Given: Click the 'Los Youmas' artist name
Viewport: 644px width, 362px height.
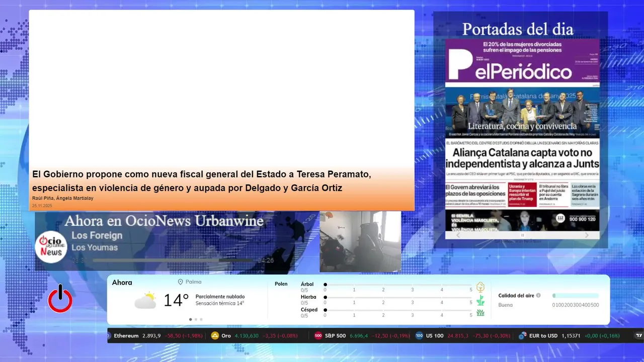Looking at the screenshot, I should [95, 247].
